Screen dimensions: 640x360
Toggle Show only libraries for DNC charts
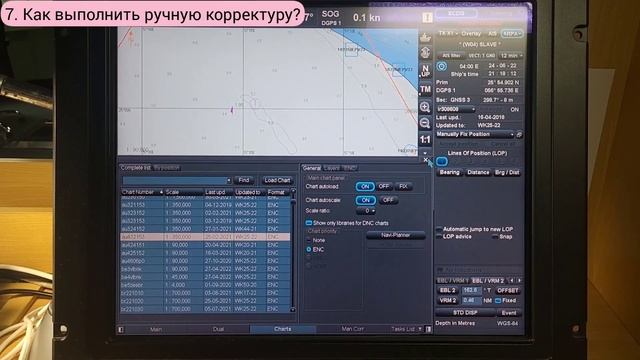(x=309, y=223)
